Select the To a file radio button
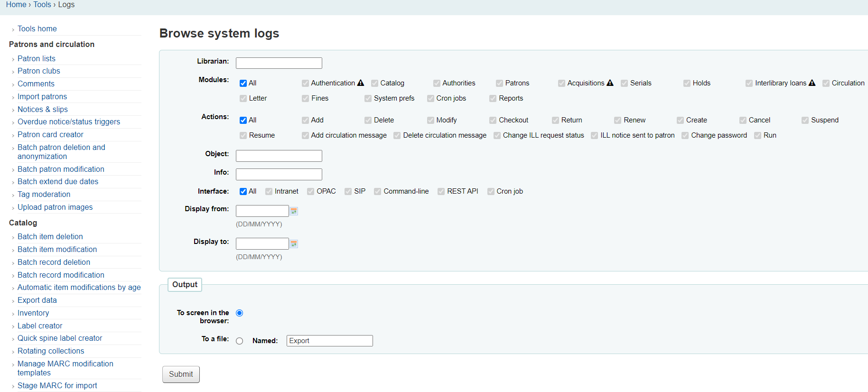 click(240, 341)
